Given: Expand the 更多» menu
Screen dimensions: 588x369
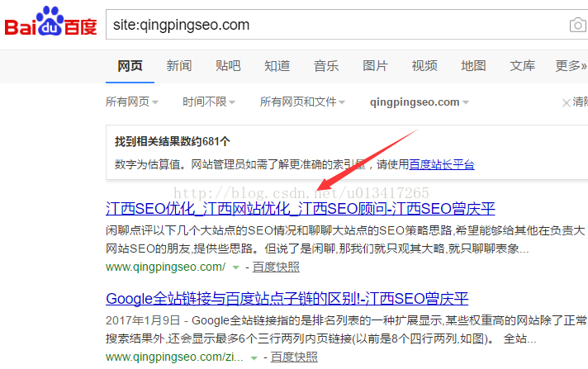Looking at the screenshot, I should [571, 66].
